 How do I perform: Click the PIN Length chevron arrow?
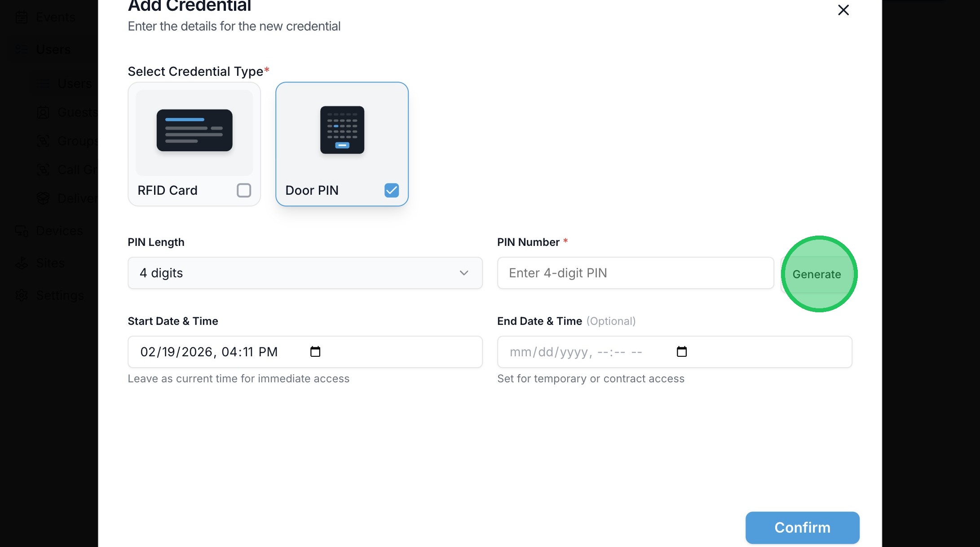[464, 273]
